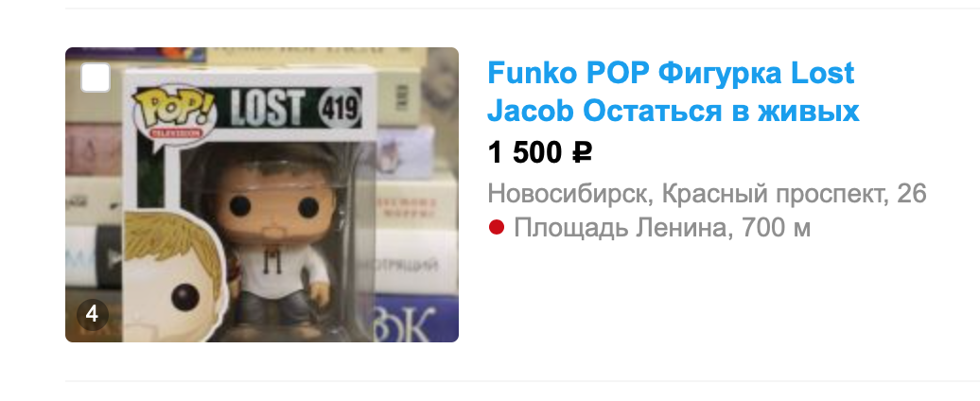Click the listing thumbnail of Jacob figure
Image resolution: width=980 pixels, height=401 pixels.
(x=262, y=194)
